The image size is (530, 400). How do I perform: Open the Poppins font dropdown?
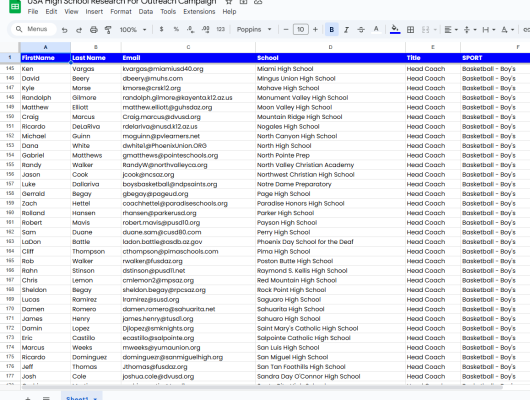[254, 29]
